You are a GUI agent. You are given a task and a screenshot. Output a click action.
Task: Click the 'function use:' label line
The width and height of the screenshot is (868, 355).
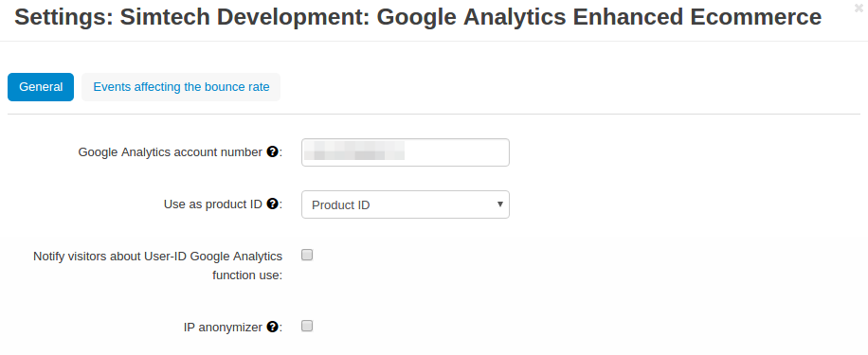click(247, 275)
